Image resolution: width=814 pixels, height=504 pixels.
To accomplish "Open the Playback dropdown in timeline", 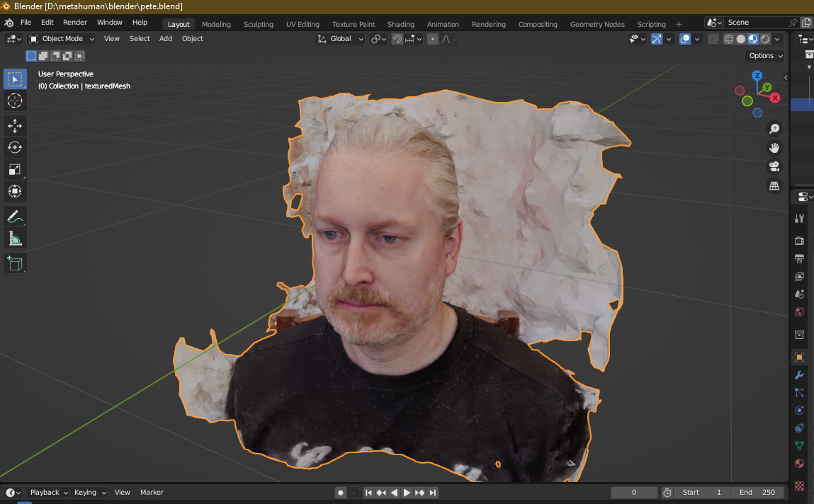I will (x=49, y=493).
